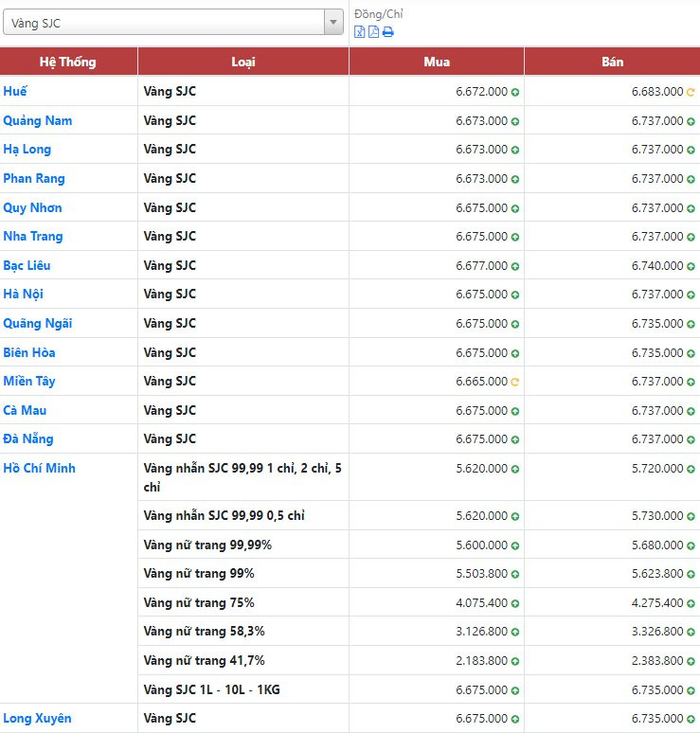Open the Đà Nẵng link
Screen dimensions: 700x733
28,439
